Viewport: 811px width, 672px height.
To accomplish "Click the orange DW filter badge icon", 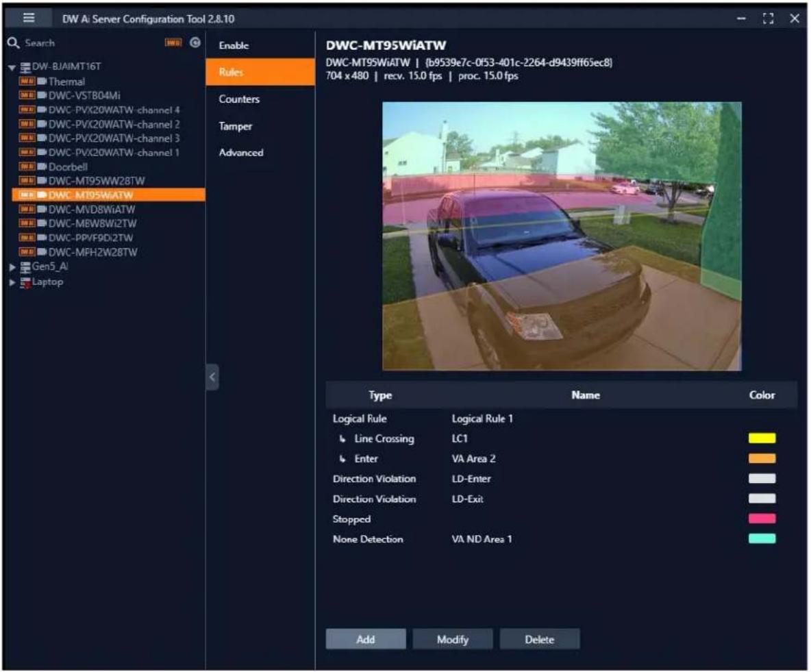I will 173,43.
